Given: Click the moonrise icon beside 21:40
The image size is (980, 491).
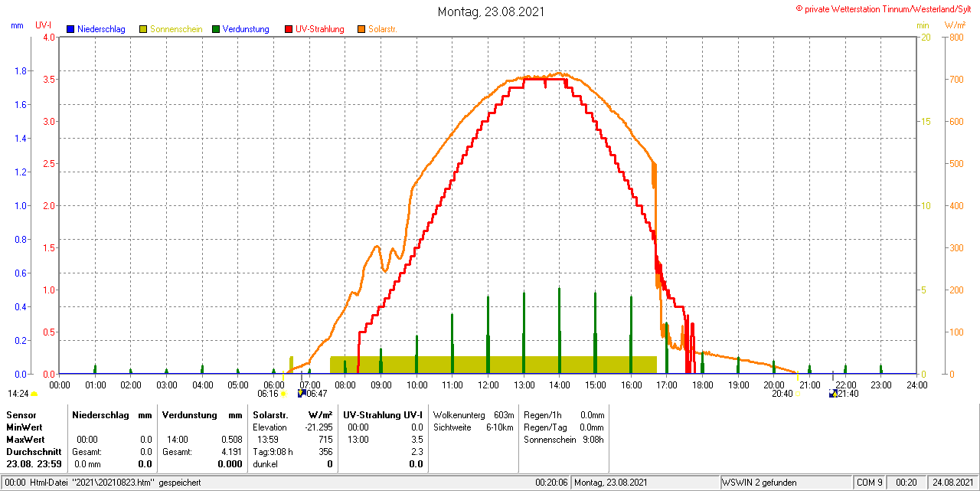Looking at the screenshot, I should (834, 394).
